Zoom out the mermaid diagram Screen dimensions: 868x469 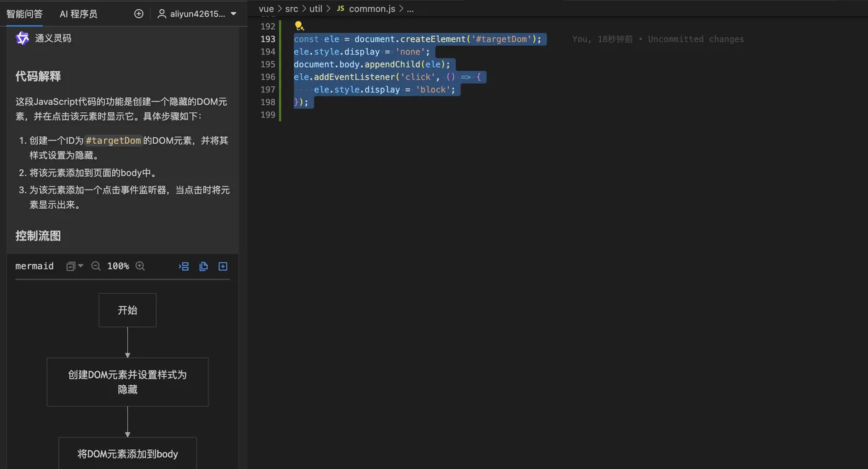[x=96, y=266]
